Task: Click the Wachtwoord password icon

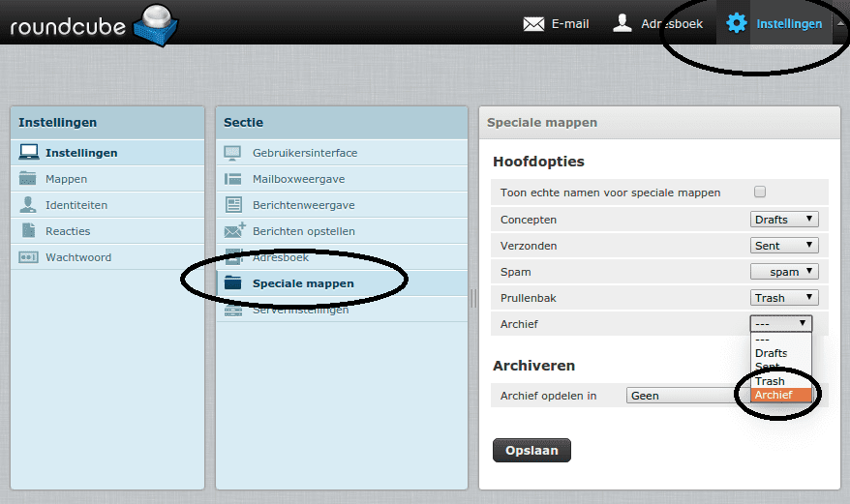Action: (x=29, y=257)
